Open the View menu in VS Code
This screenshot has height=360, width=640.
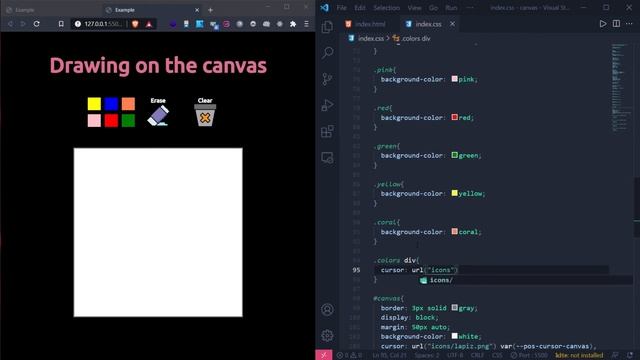coord(414,8)
